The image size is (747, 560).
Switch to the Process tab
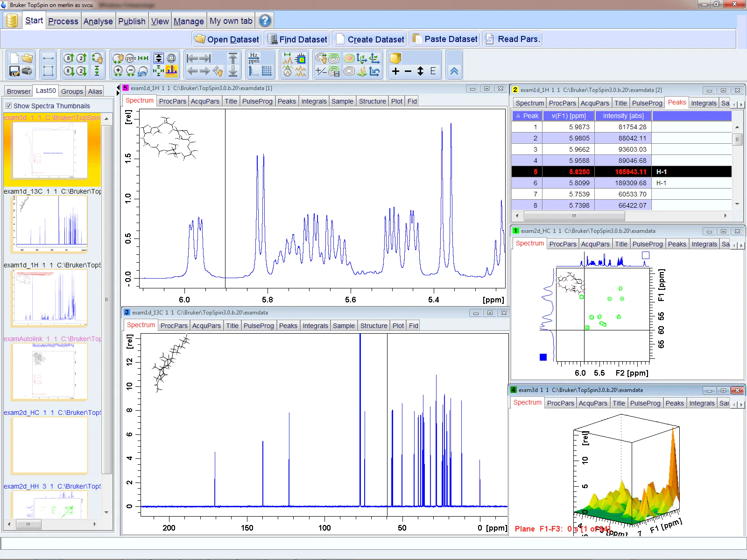pyautogui.click(x=63, y=21)
